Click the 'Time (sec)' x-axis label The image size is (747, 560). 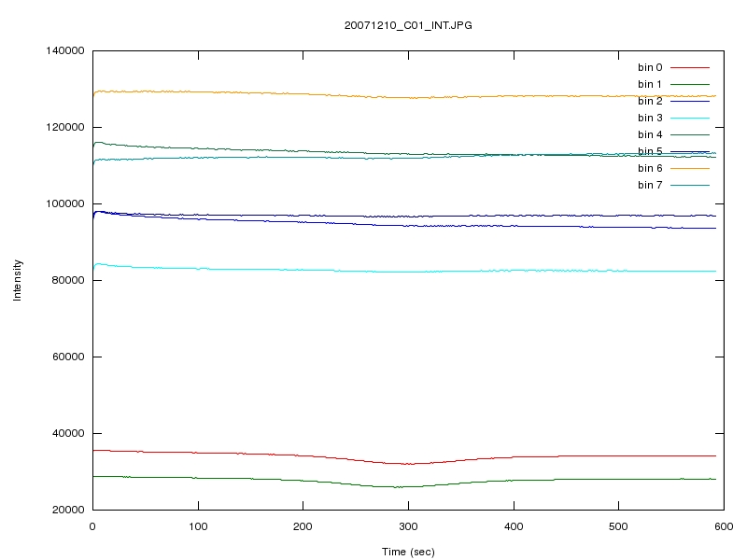point(408,552)
